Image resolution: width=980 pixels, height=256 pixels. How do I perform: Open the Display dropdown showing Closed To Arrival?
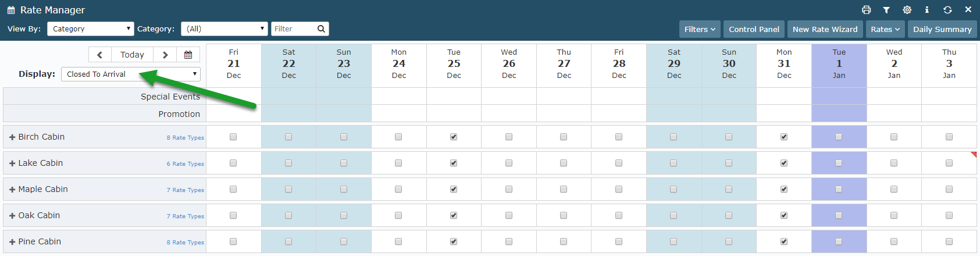[131, 74]
